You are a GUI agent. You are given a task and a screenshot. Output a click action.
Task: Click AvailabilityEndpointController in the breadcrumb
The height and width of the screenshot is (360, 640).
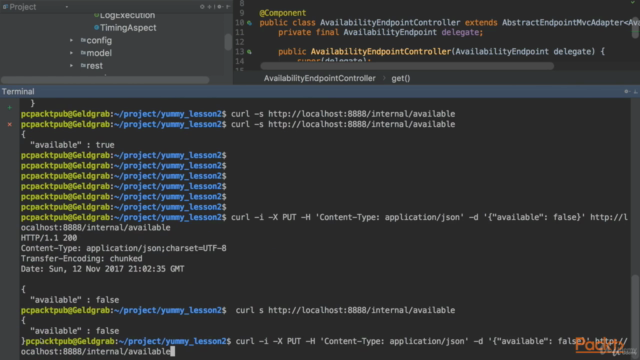click(x=320, y=78)
